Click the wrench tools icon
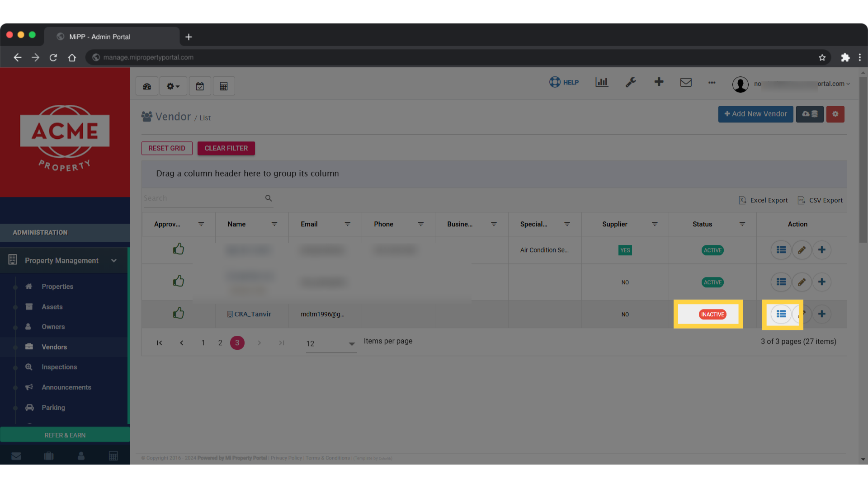 click(630, 82)
